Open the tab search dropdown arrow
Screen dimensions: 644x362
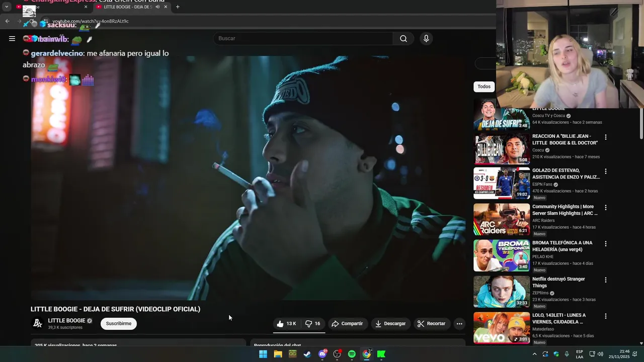click(7, 7)
